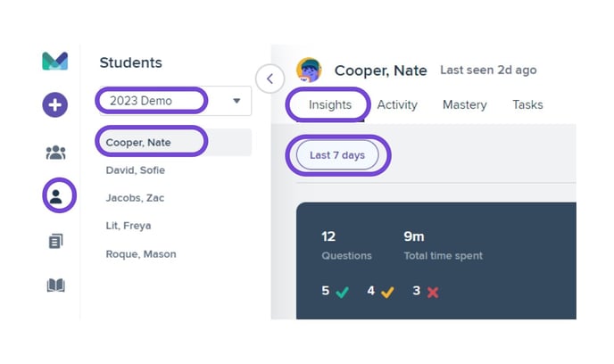Click the purple plus create button
This screenshot has height=364, width=614.
[x=54, y=105]
